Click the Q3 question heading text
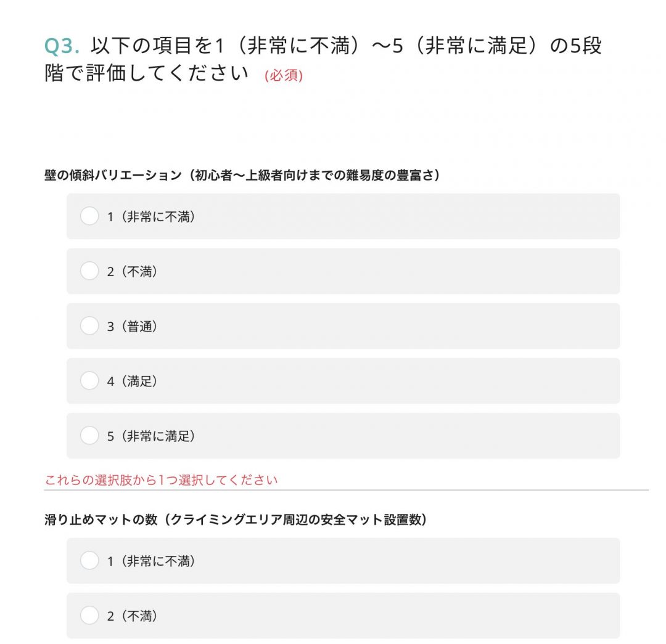This screenshot has width=666, height=644. coord(323,59)
